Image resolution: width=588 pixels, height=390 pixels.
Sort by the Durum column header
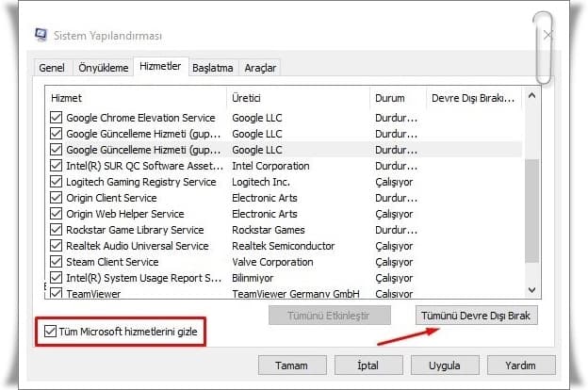(398, 98)
